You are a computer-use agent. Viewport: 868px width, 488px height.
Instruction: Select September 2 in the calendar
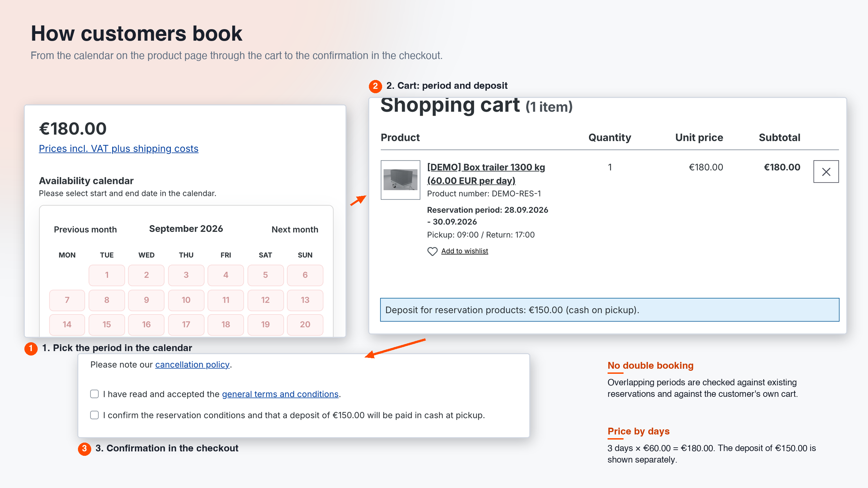tap(146, 275)
